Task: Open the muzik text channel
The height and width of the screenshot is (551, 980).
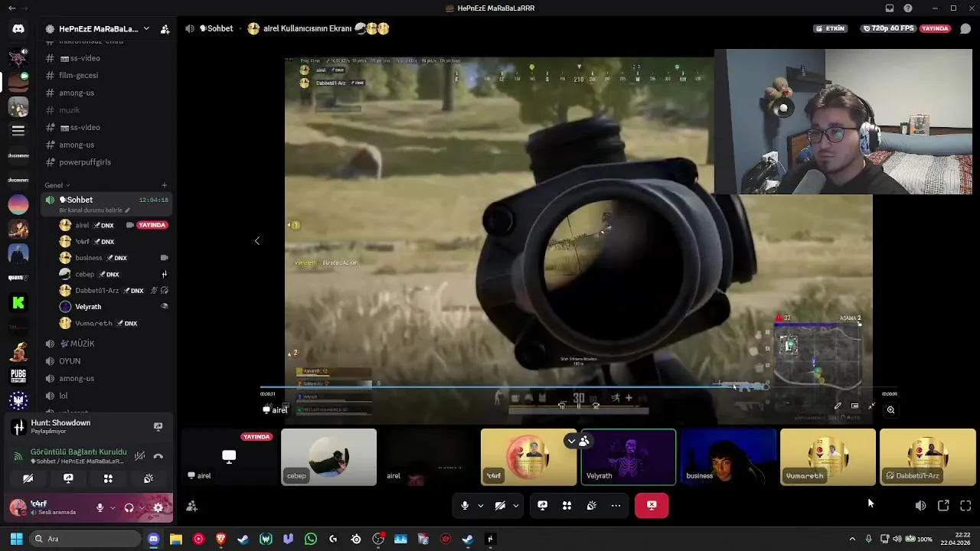Action: 69,110
